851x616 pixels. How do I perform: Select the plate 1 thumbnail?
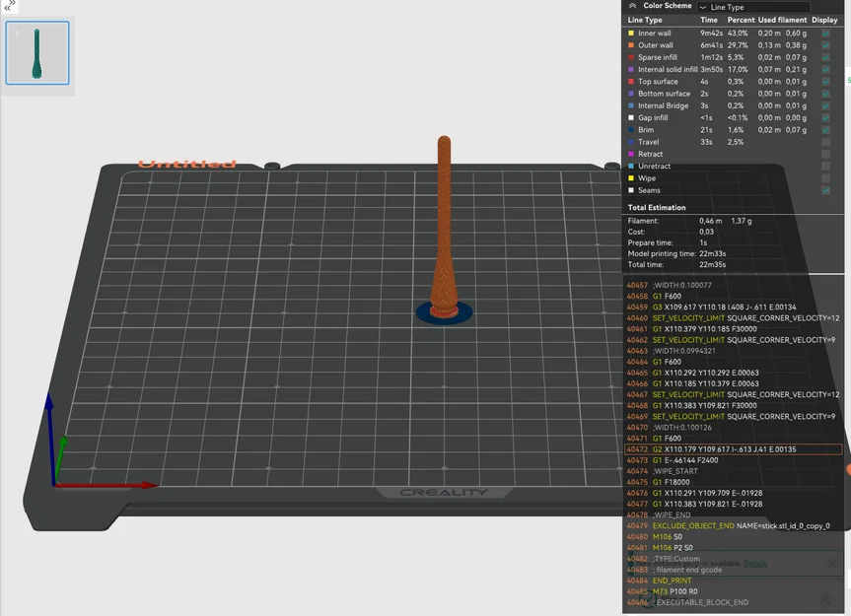point(37,53)
